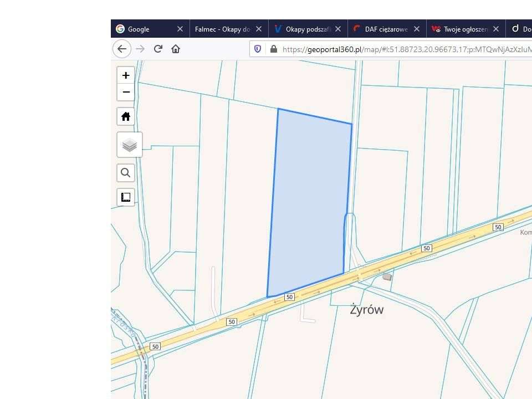Close the DAF ciężarowe tab
This screenshot has height=399, width=532.
(417, 29)
